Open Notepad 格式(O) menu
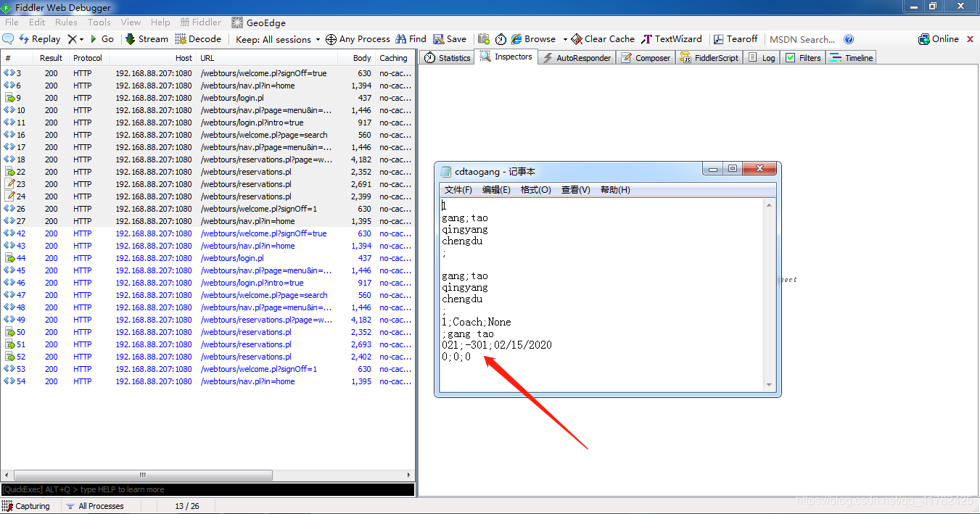980x514 pixels. tap(536, 190)
